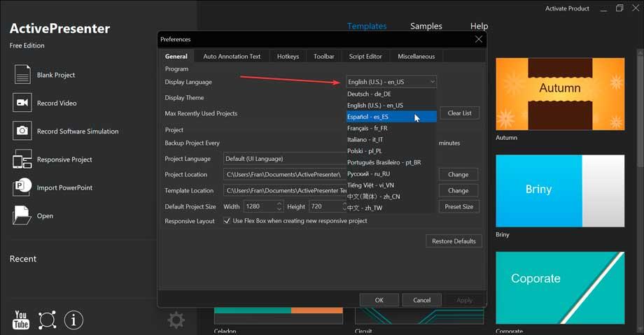This screenshot has width=644, height=335.
Task: Click the Cancel button
Action: click(x=422, y=300)
